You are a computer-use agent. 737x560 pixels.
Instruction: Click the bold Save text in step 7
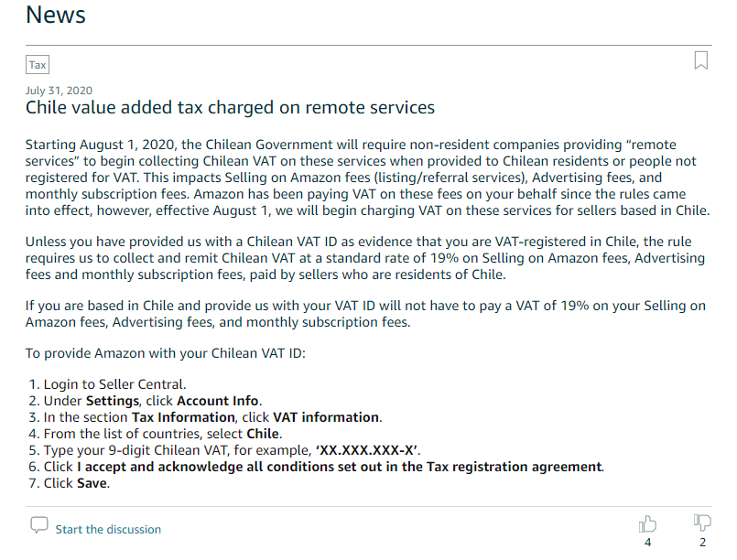coord(92,483)
